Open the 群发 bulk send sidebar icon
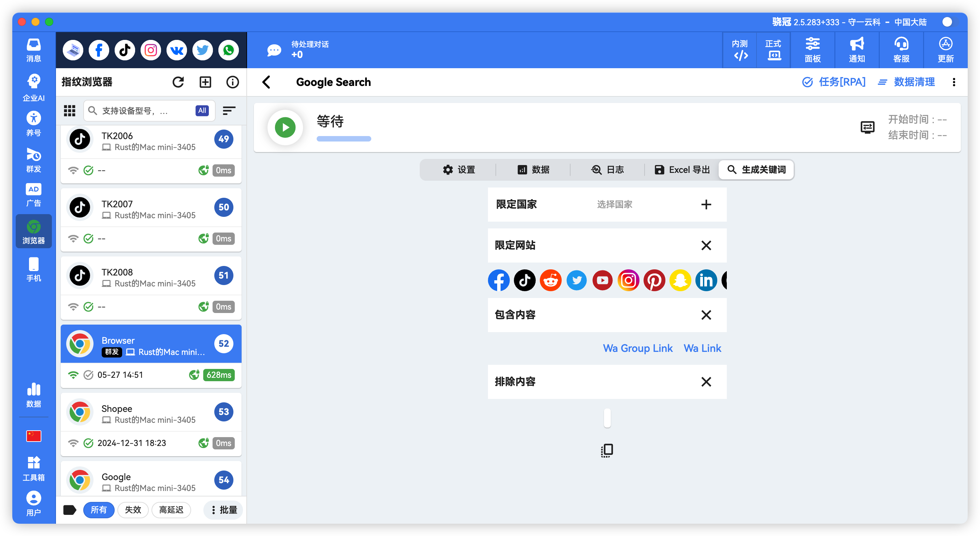Viewport: 980px width, 536px height. 33,160
